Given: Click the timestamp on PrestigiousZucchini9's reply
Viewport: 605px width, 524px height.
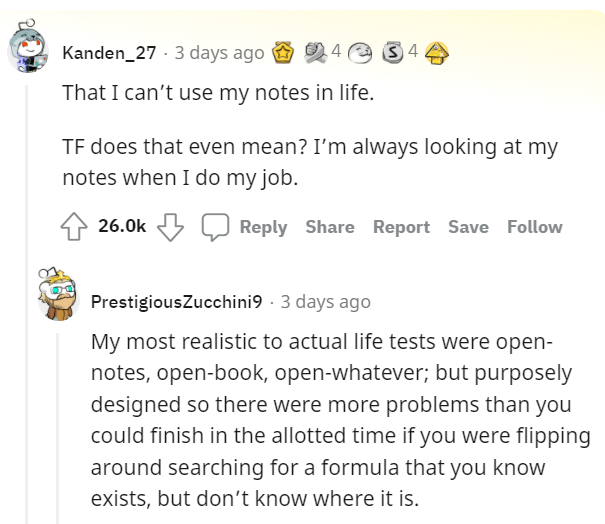Looking at the screenshot, I should pos(325,301).
